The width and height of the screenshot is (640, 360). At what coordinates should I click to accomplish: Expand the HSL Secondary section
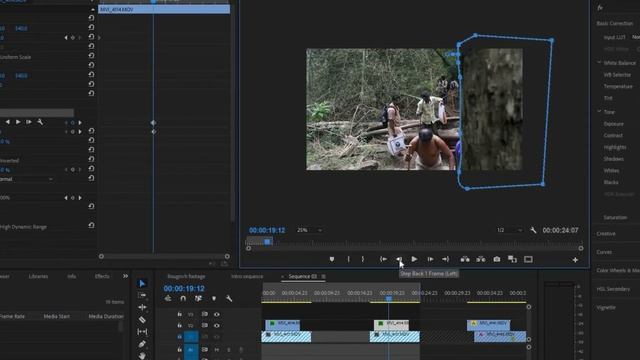pyautogui.click(x=613, y=289)
